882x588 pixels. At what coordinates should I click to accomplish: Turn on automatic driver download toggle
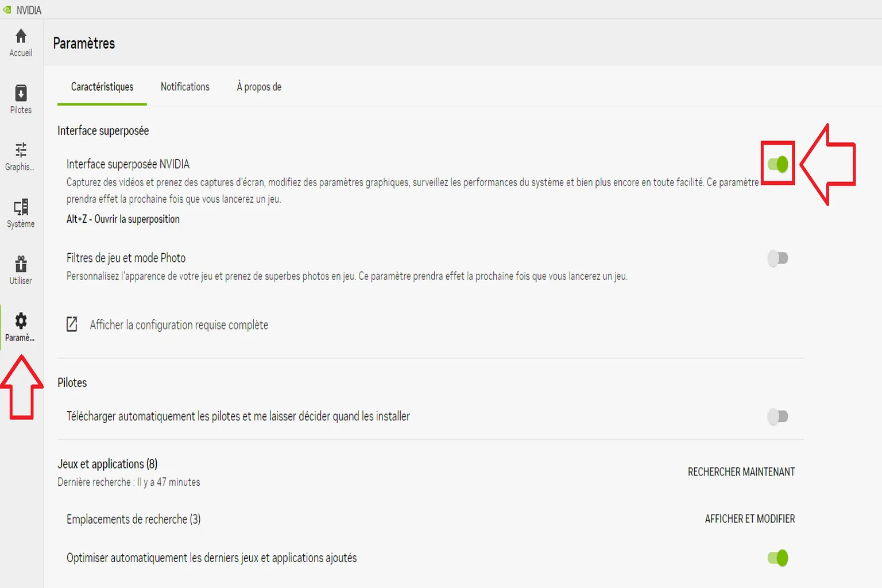pyautogui.click(x=777, y=416)
